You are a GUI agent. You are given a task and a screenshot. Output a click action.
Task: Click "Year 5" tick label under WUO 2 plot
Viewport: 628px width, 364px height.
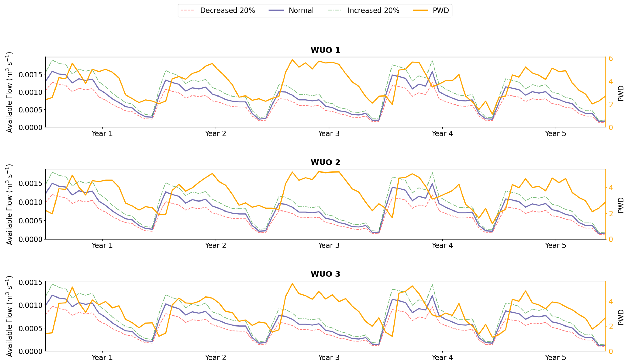coord(556,245)
